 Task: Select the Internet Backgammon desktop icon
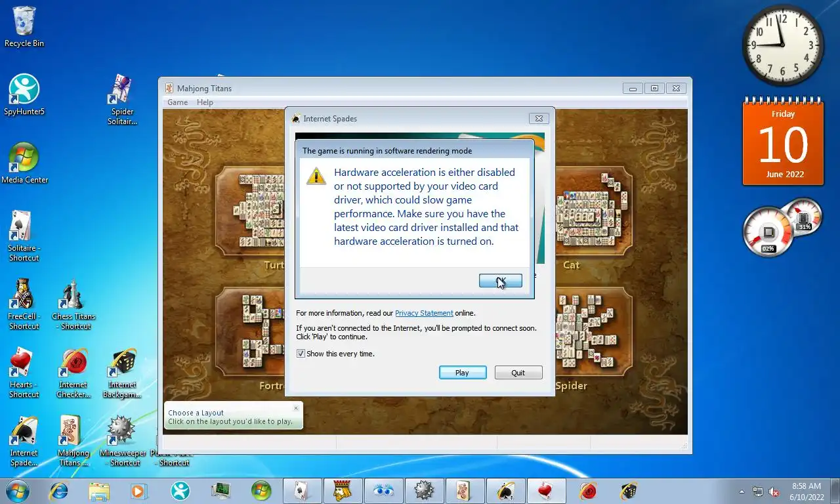123,373
